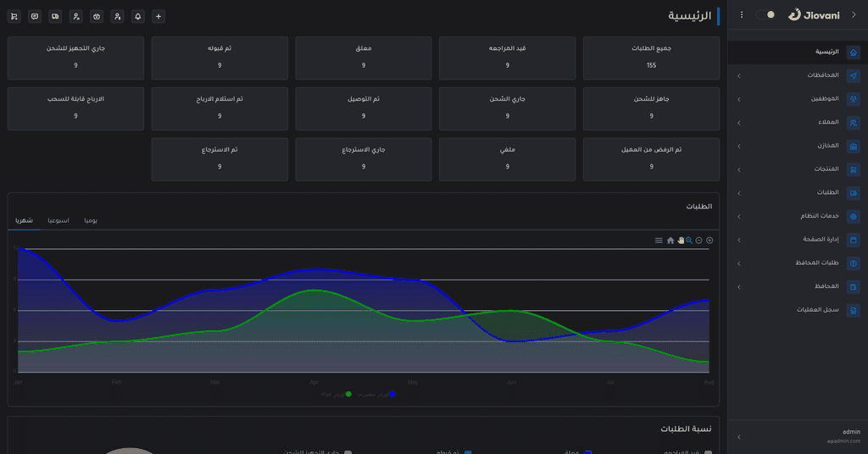Reset chart zoom with home icon

(670, 241)
